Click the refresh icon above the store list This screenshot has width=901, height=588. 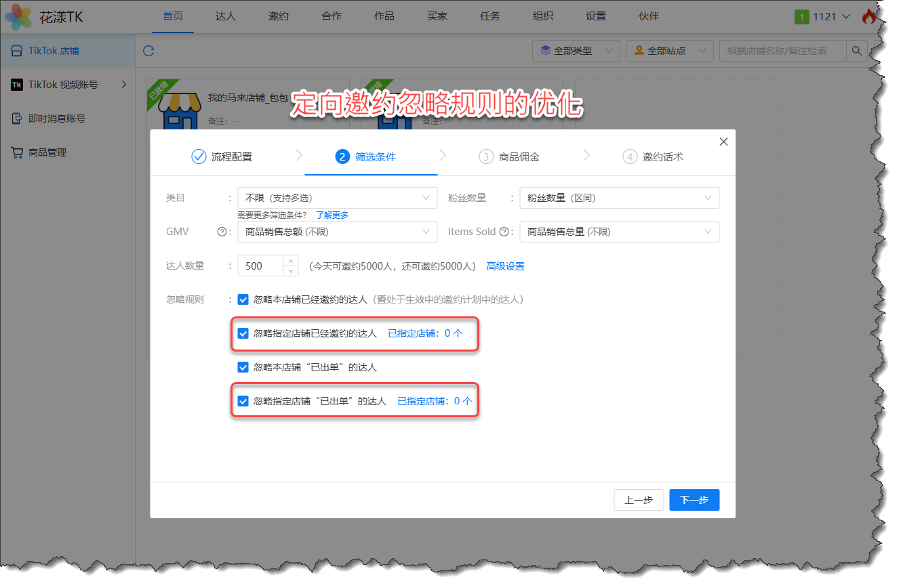click(x=148, y=51)
